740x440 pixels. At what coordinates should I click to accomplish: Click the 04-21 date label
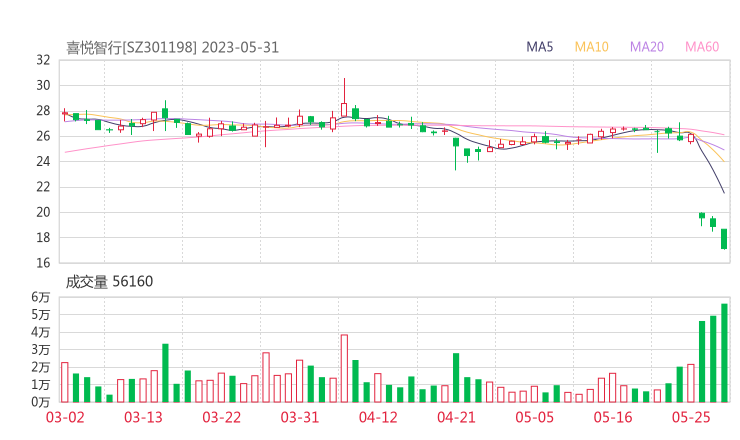[456, 417]
